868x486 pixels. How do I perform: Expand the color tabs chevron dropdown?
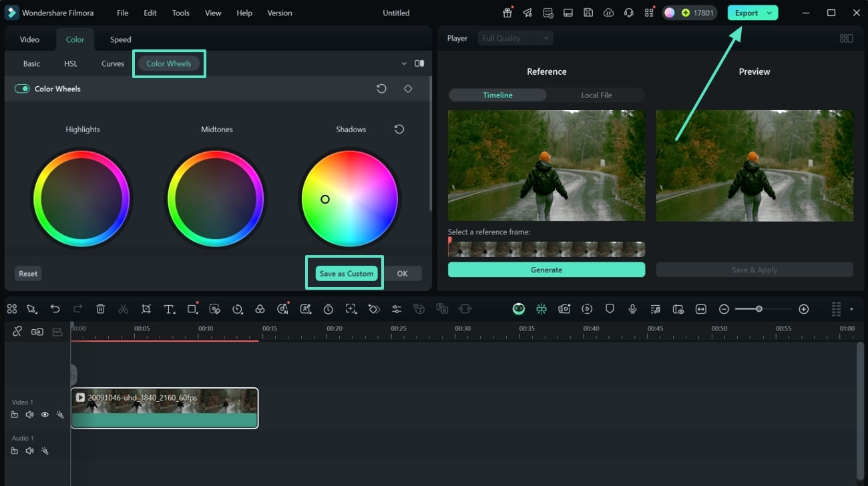[x=404, y=63]
